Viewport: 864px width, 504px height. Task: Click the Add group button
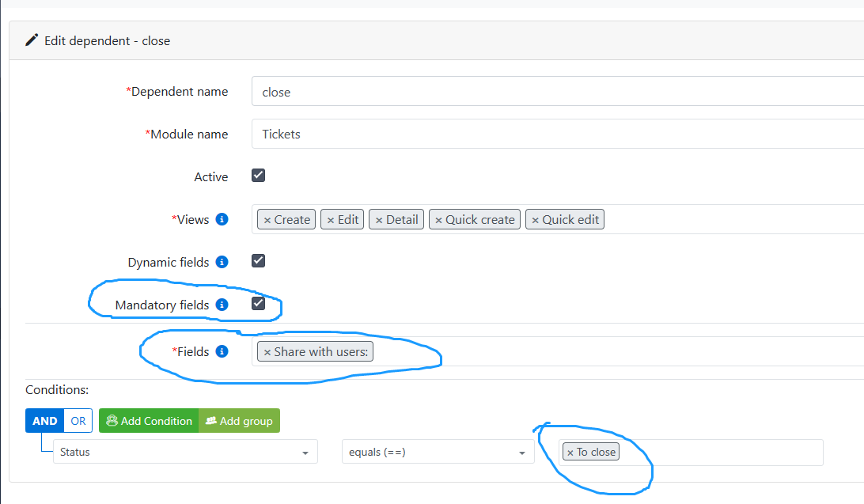click(x=238, y=420)
